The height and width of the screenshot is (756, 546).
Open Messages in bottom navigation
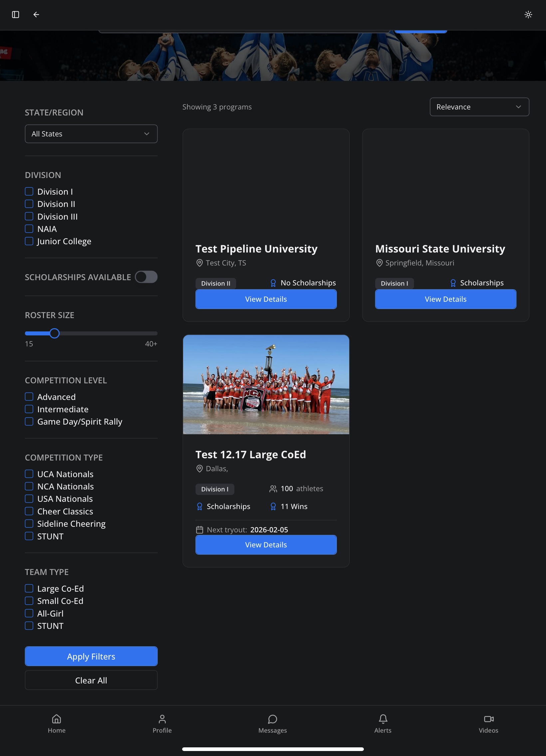point(272,724)
